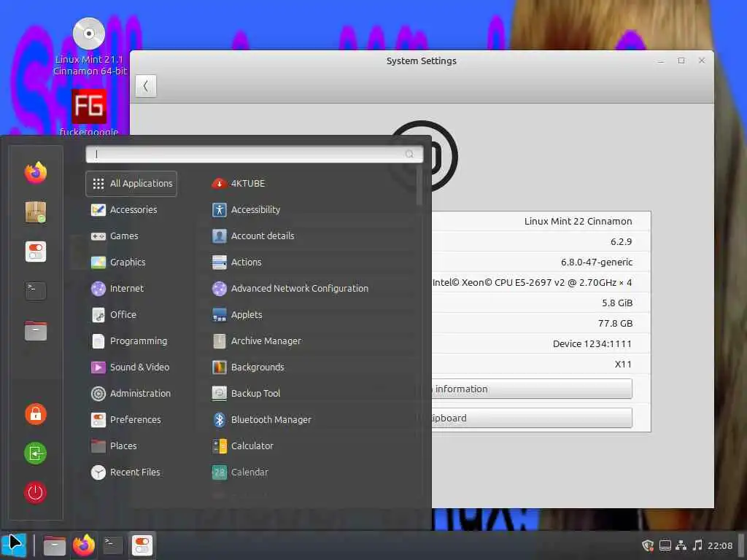Open the sound music-note tray icon

pos(697,545)
